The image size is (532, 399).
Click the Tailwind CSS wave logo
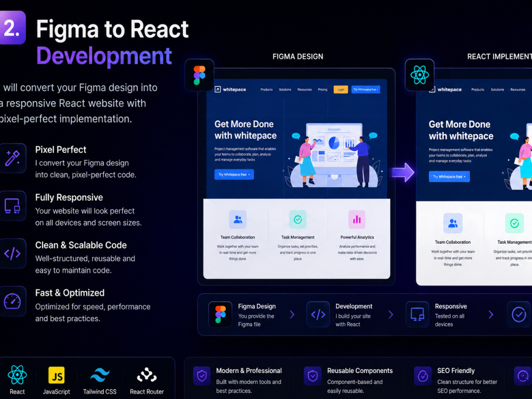100,375
